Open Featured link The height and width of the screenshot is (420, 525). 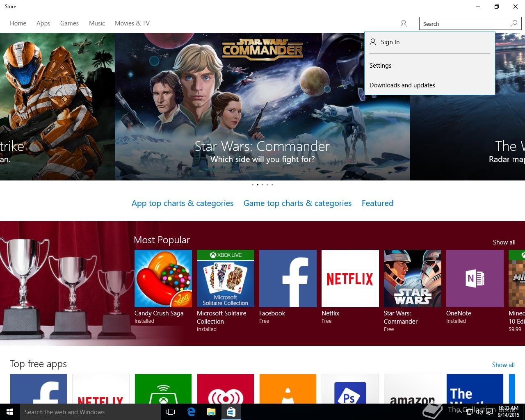point(377,203)
